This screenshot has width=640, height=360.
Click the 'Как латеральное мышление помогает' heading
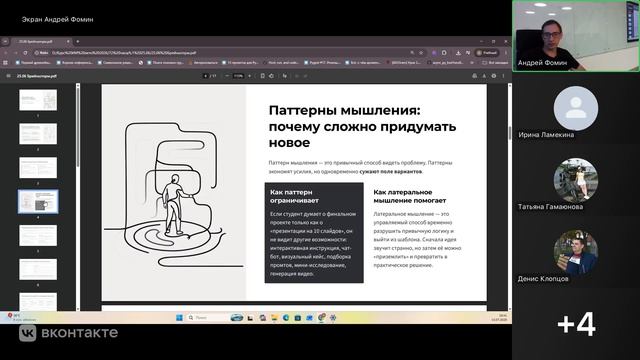coord(409,196)
